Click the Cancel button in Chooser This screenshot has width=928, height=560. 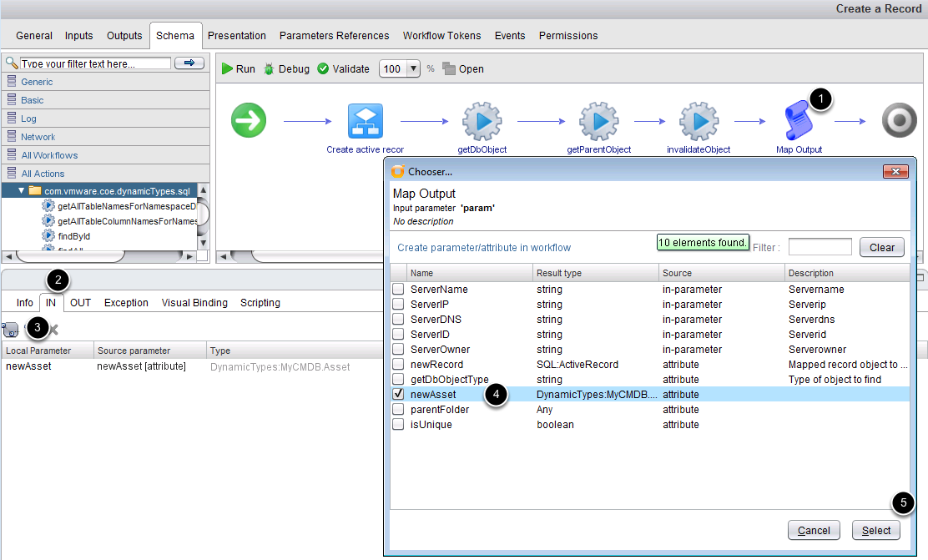(x=814, y=531)
